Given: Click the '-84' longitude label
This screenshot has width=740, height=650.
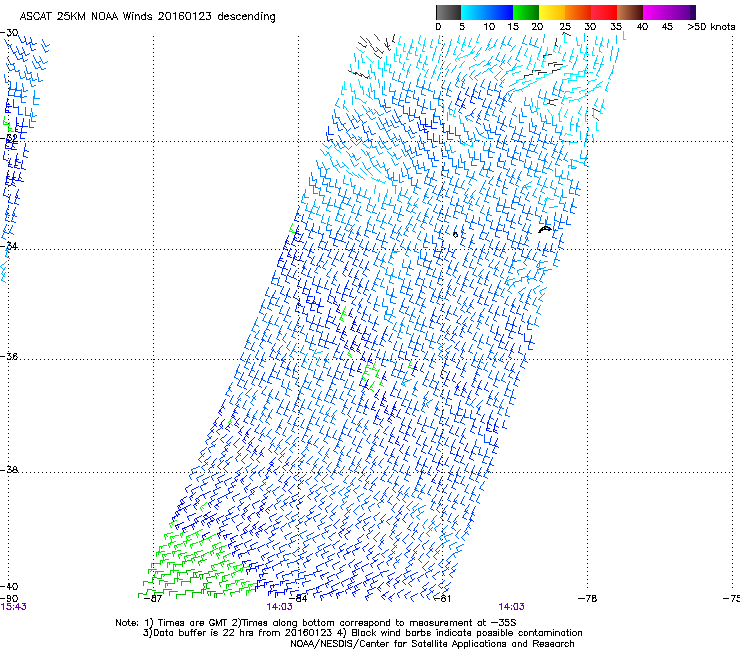Looking at the screenshot, I should pos(298,599).
